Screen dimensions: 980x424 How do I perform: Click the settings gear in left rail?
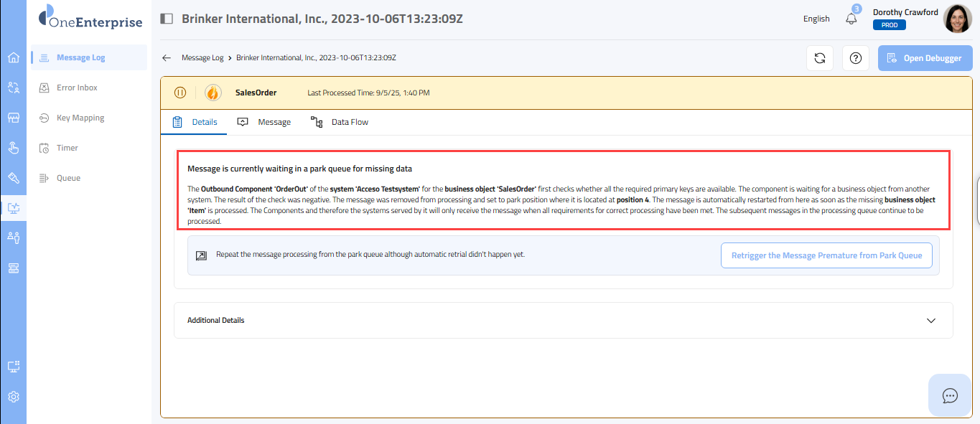point(13,397)
